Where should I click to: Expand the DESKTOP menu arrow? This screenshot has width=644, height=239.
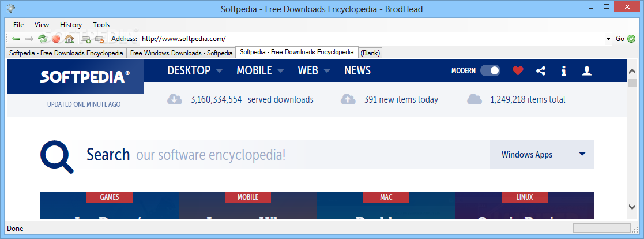pos(219,71)
